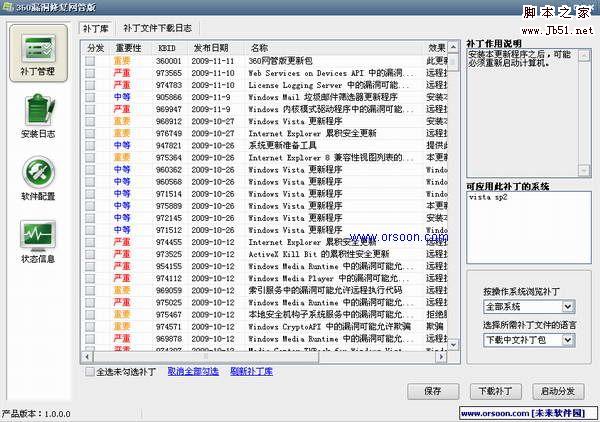Click the 下载补丁 button
Viewport: 600px width, 422px height.
[496, 391]
